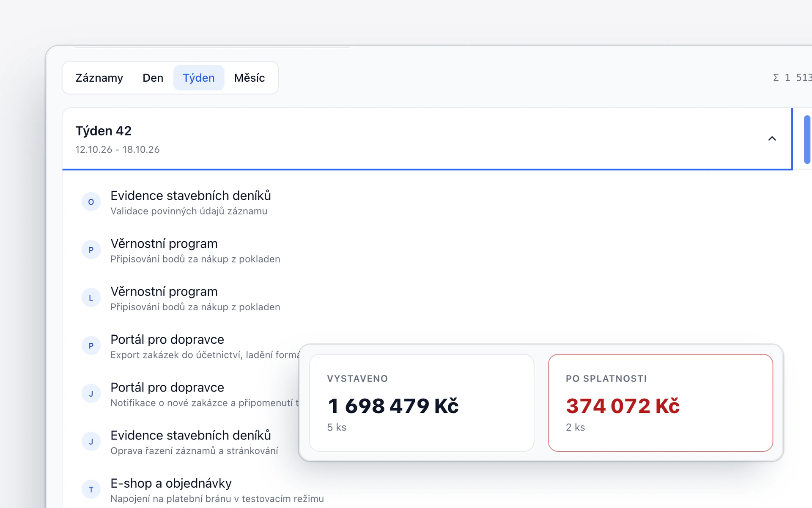Click the Vystaveno card

click(422, 403)
